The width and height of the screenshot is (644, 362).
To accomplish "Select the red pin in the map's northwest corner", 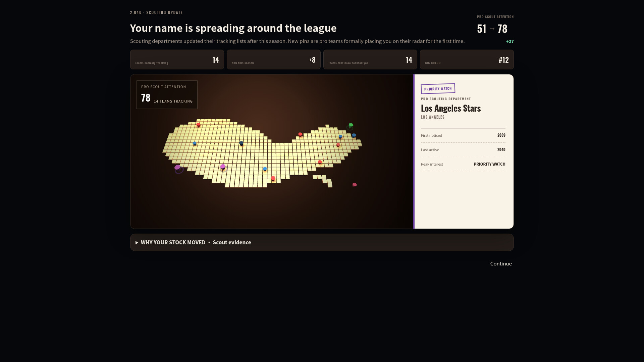I will [x=199, y=124].
